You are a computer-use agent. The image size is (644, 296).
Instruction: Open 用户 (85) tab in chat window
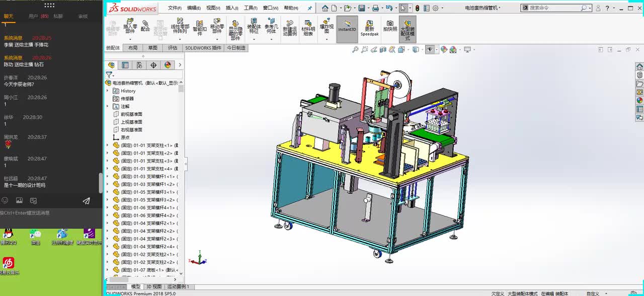click(38, 17)
